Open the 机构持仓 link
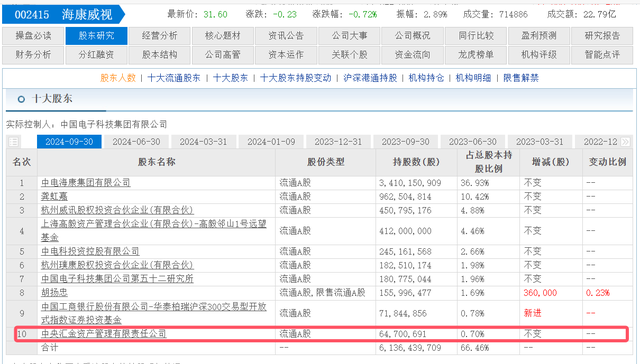The height and width of the screenshot is (364, 640). click(x=426, y=78)
